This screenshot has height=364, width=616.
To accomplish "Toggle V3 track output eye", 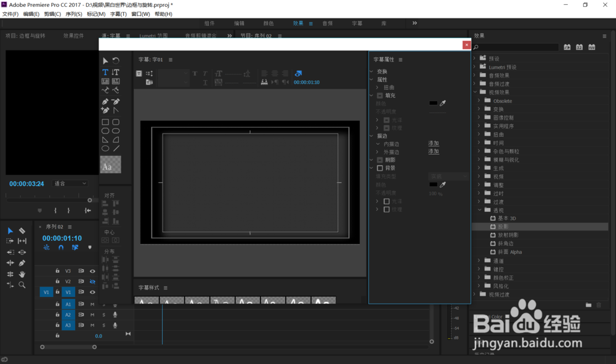I will 92,271.
